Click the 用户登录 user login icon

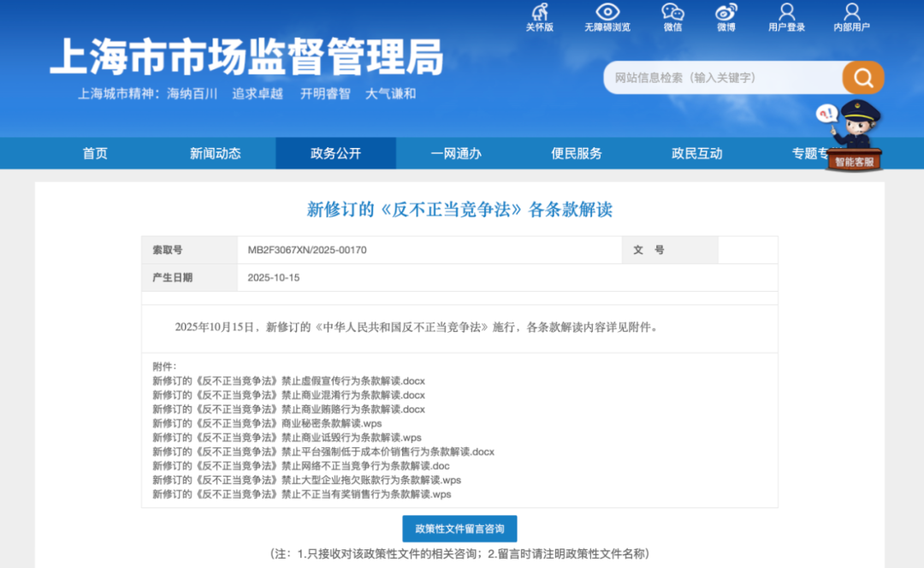(x=786, y=13)
